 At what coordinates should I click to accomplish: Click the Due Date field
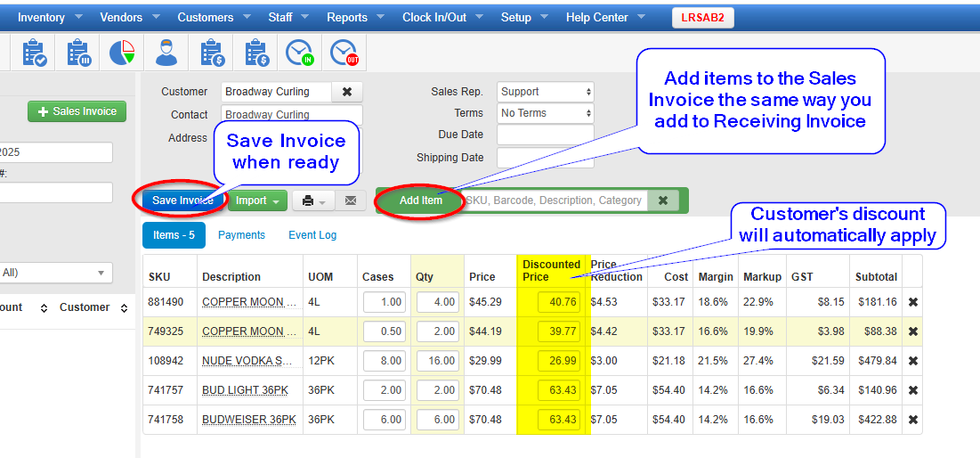545,135
